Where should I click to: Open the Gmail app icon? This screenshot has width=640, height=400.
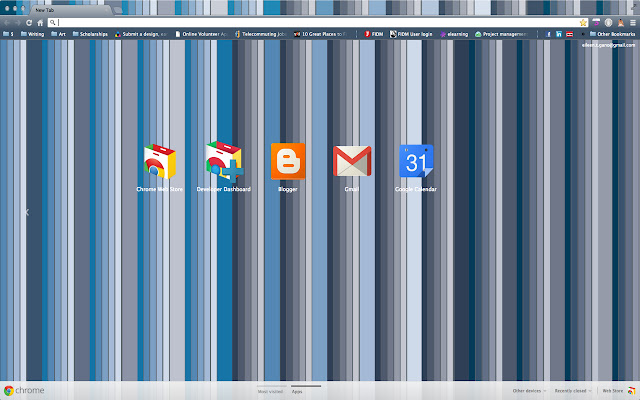click(x=352, y=161)
